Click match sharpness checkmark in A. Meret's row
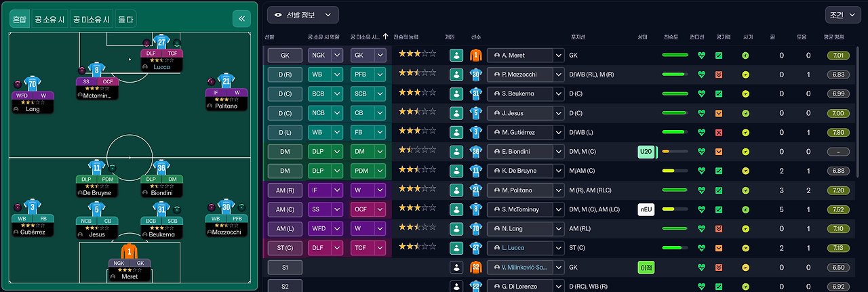This screenshot has height=292, width=868. tap(719, 56)
